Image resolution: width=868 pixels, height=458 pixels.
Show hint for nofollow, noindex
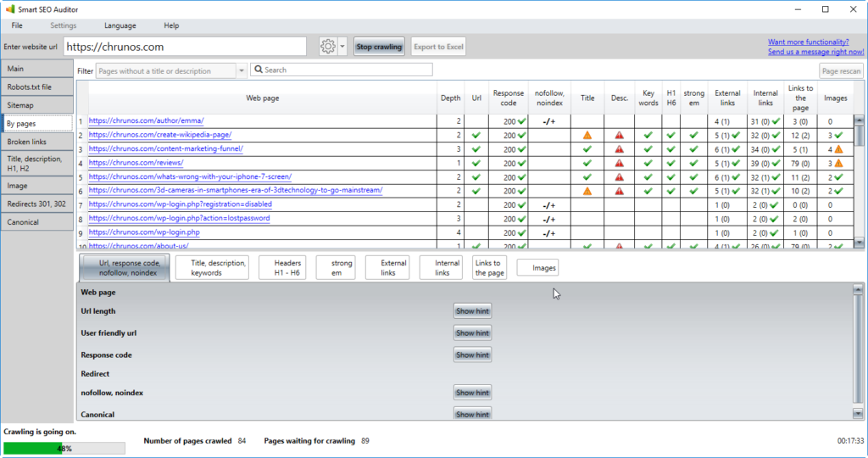[472, 393]
